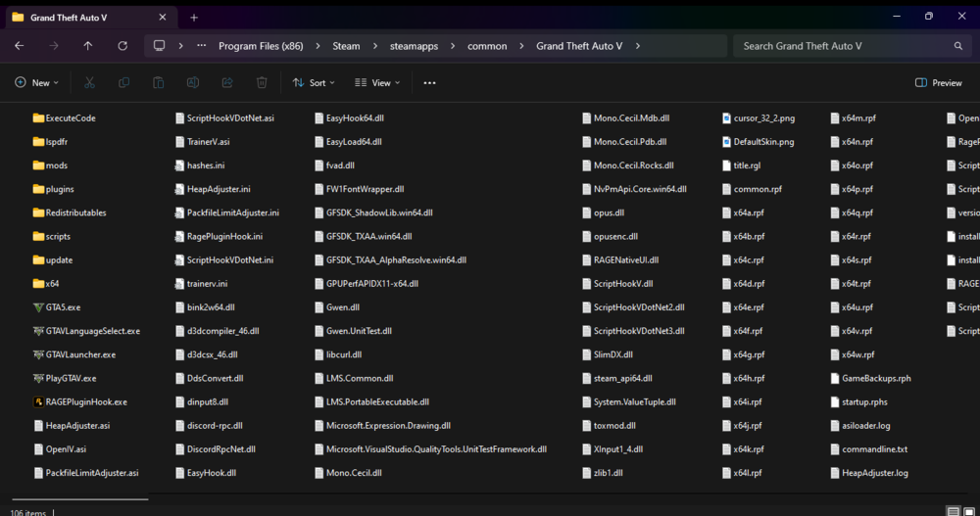Expand the View options dropdown
The height and width of the screenshot is (516, 980).
point(376,83)
